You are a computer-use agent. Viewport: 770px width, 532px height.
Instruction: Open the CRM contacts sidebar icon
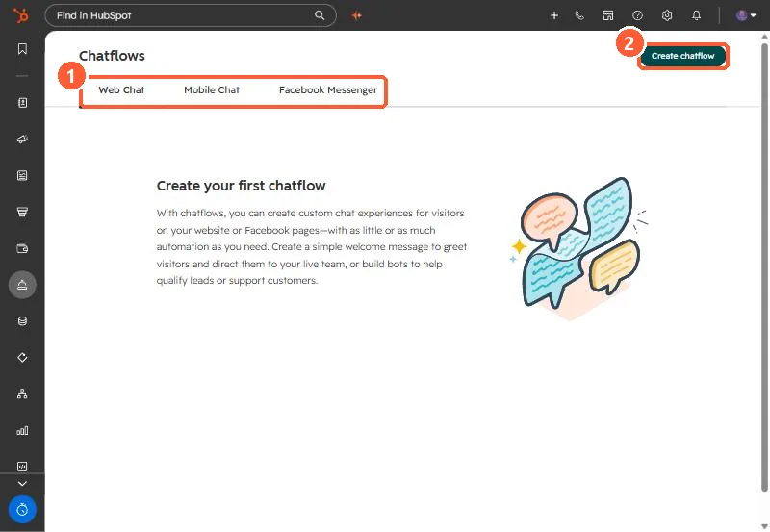tap(22, 103)
